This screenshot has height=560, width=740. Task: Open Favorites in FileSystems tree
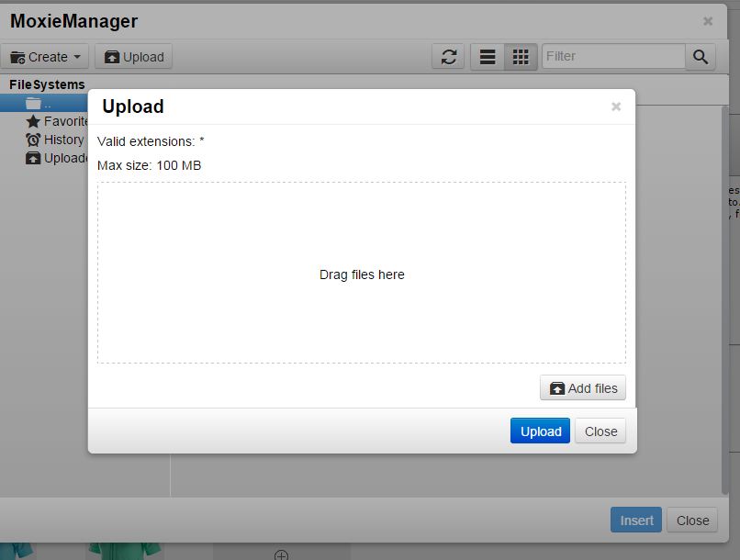point(57,121)
